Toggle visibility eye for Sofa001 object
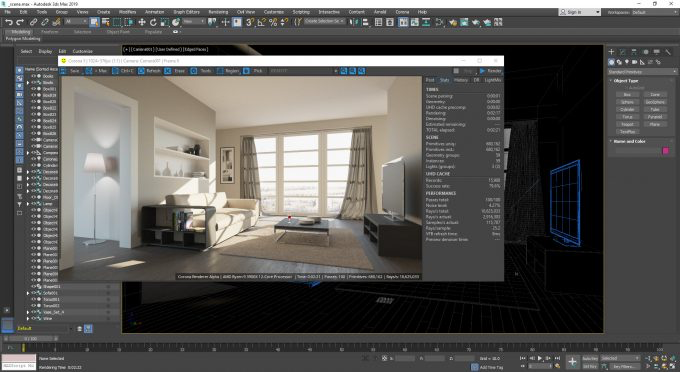680x372 pixels. (x=33, y=293)
